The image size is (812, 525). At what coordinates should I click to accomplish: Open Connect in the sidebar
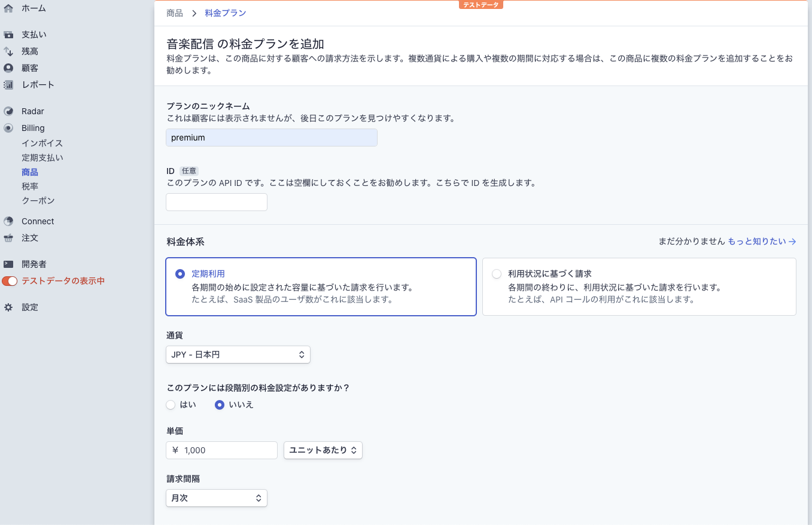tap(38, 221)
